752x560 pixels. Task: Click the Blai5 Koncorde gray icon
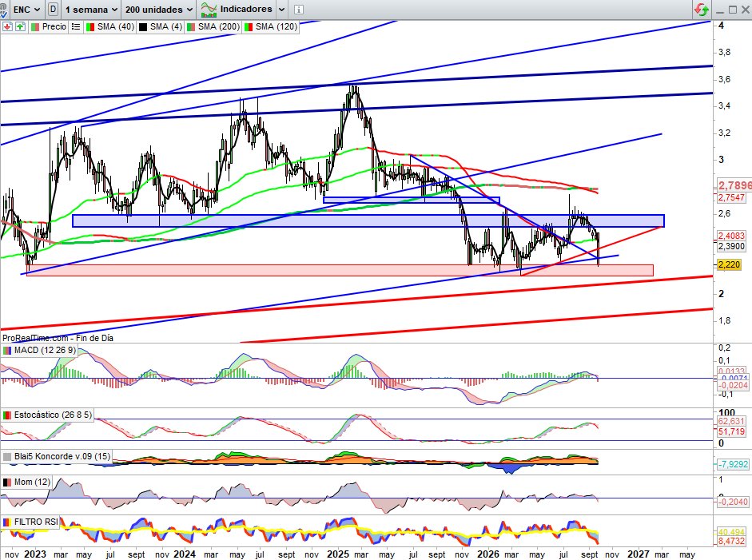7,456
